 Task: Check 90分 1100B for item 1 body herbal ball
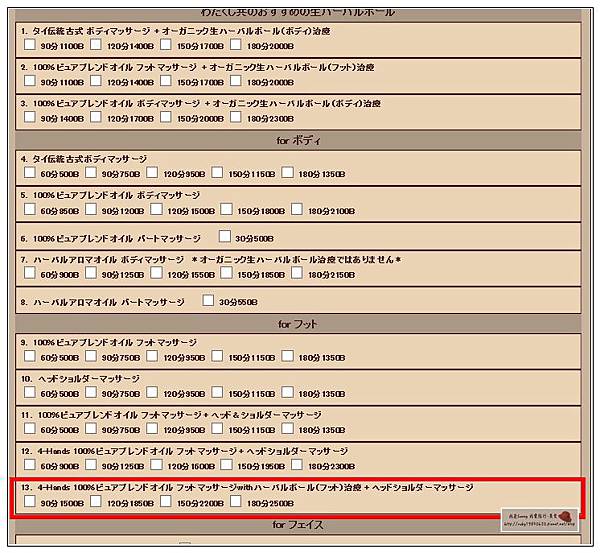(x=29, y=45)
